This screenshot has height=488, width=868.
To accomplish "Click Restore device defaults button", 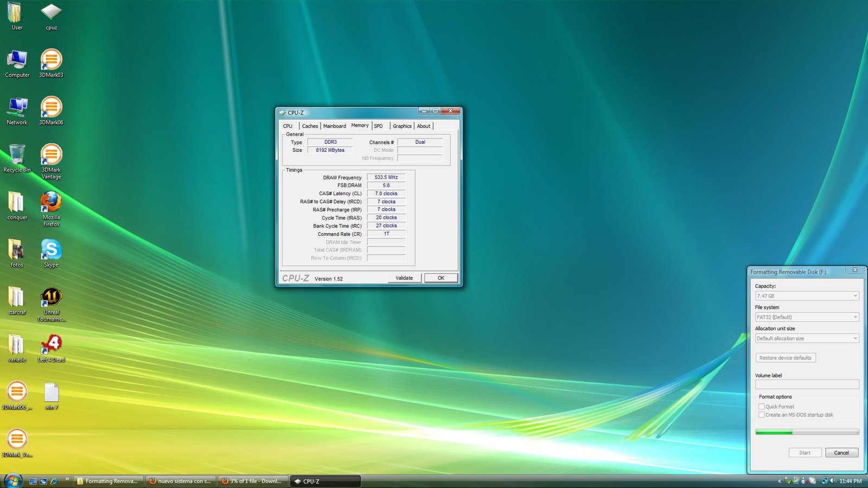I will [x=786, y=358].
